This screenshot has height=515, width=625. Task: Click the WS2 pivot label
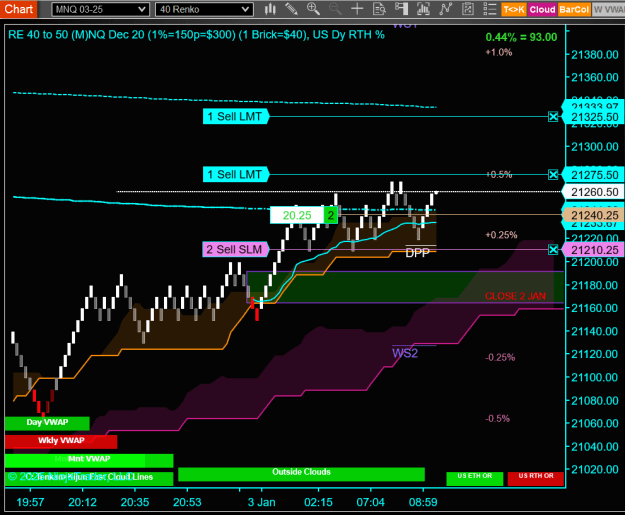pyautogui.click(x=405, y=353)
